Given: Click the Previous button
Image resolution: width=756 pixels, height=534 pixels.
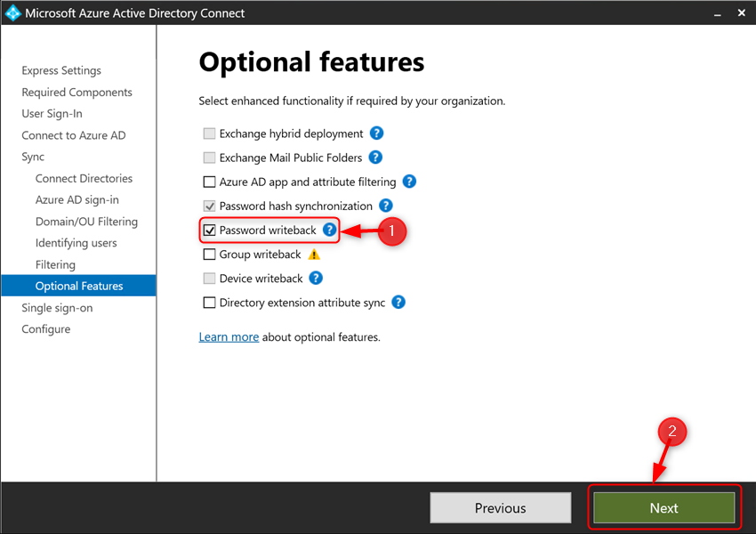Looking at the screenshot, I should click(500, 507).
